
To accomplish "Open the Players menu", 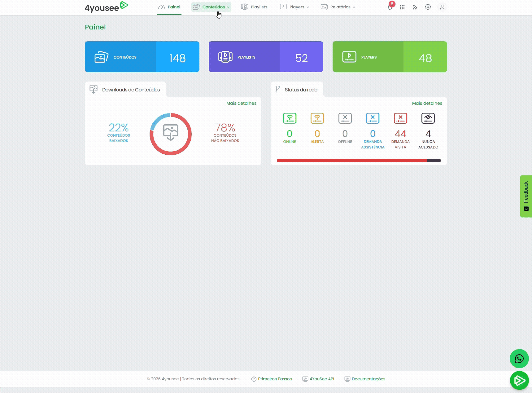I will click(294, 7).
